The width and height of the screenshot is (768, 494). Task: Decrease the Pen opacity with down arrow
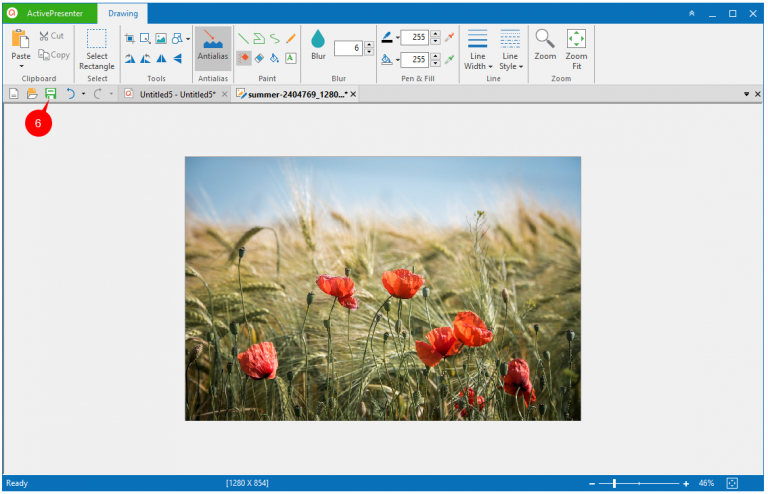tap(435, 41)
